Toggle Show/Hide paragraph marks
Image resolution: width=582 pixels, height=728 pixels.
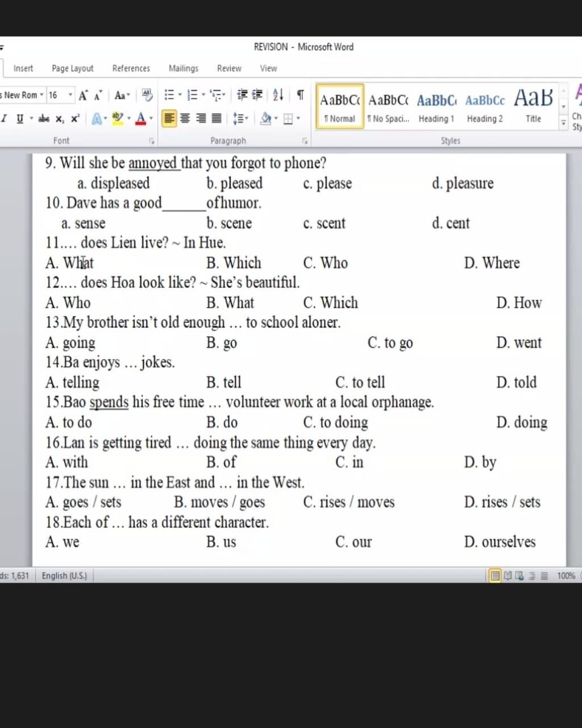300,95
